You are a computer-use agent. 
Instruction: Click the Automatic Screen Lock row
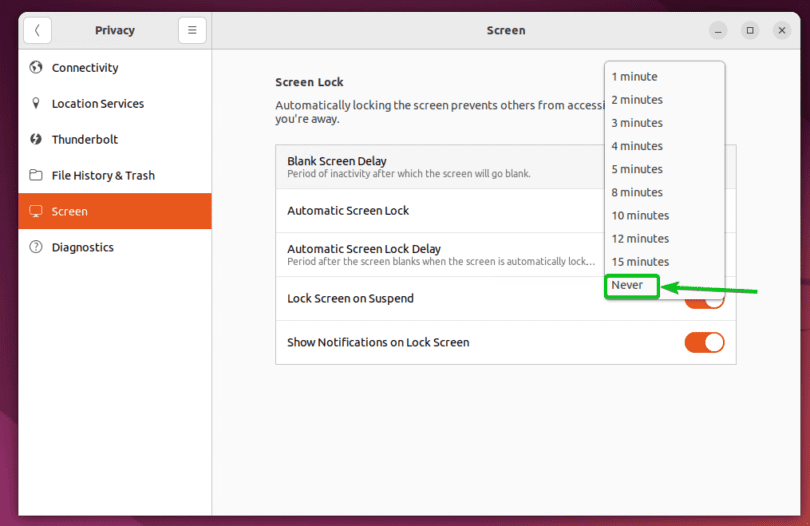tap(440, 211)
